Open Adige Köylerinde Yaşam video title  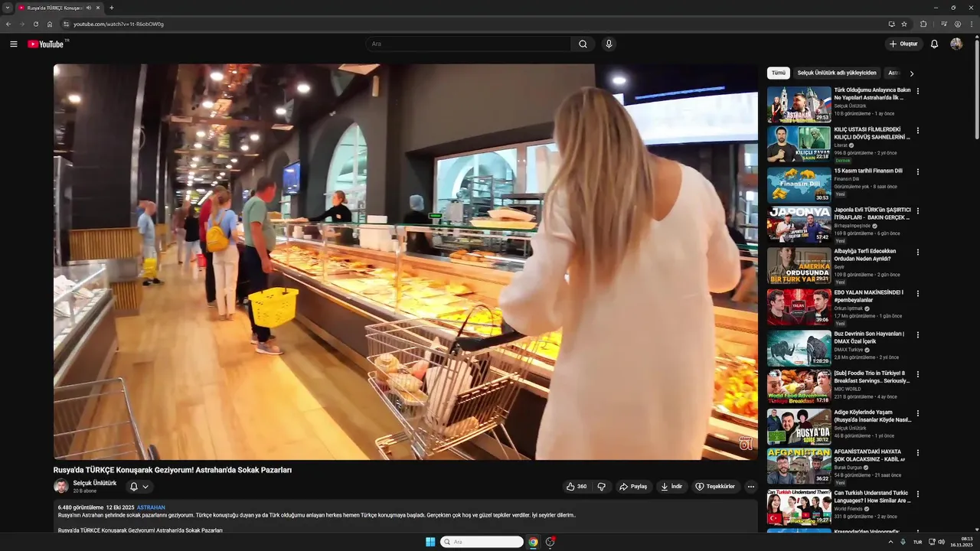tap(873, 416)
